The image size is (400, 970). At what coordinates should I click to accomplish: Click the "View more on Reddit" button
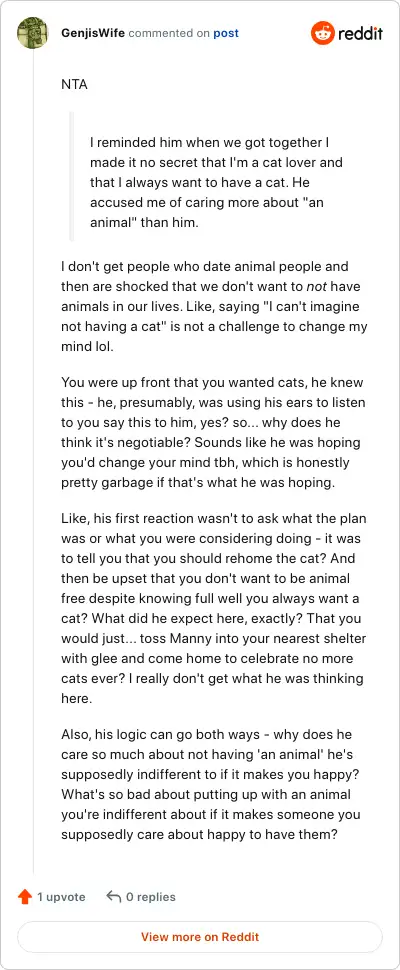click(200, 937)
